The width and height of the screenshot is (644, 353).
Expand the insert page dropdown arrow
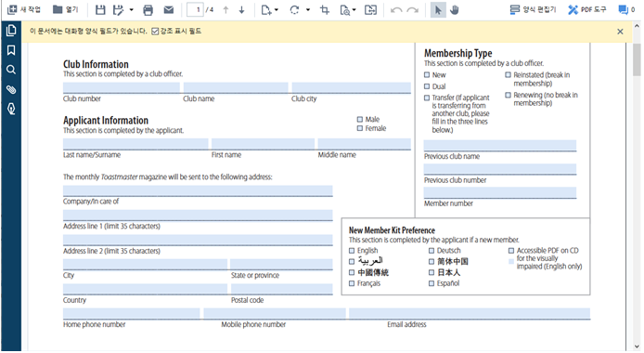(x=277, y=10)
